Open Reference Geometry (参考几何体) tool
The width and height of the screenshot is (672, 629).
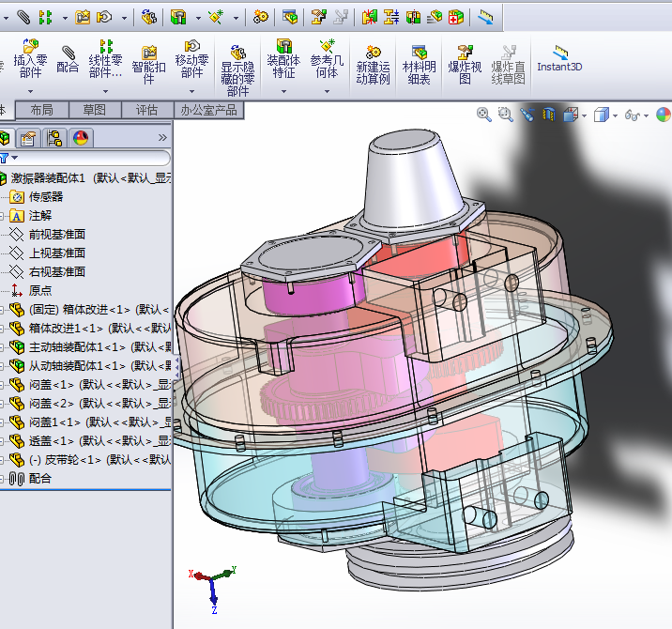point(327,58)
